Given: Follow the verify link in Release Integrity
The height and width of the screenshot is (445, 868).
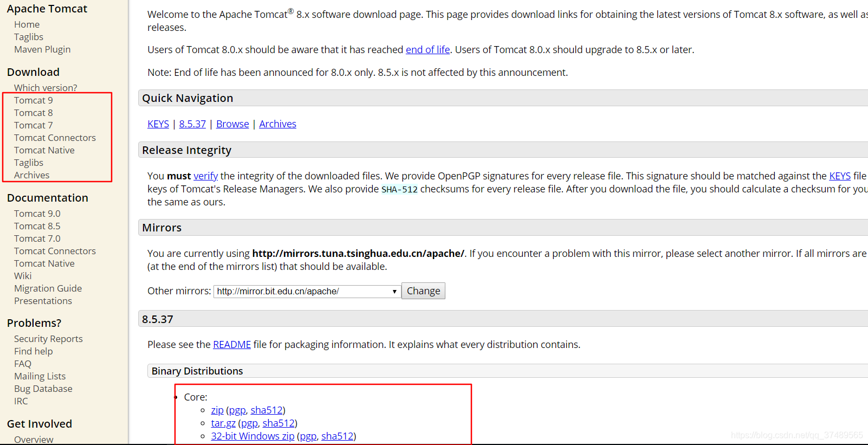Looking at the screenshot, I should [206, 176].
